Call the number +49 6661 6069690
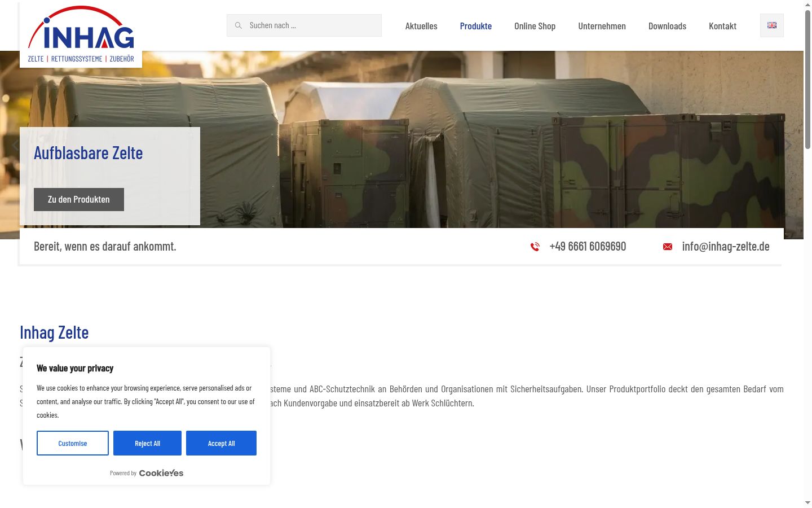The width and height of the screenshot is (812, 508). (x=588, y=247)
